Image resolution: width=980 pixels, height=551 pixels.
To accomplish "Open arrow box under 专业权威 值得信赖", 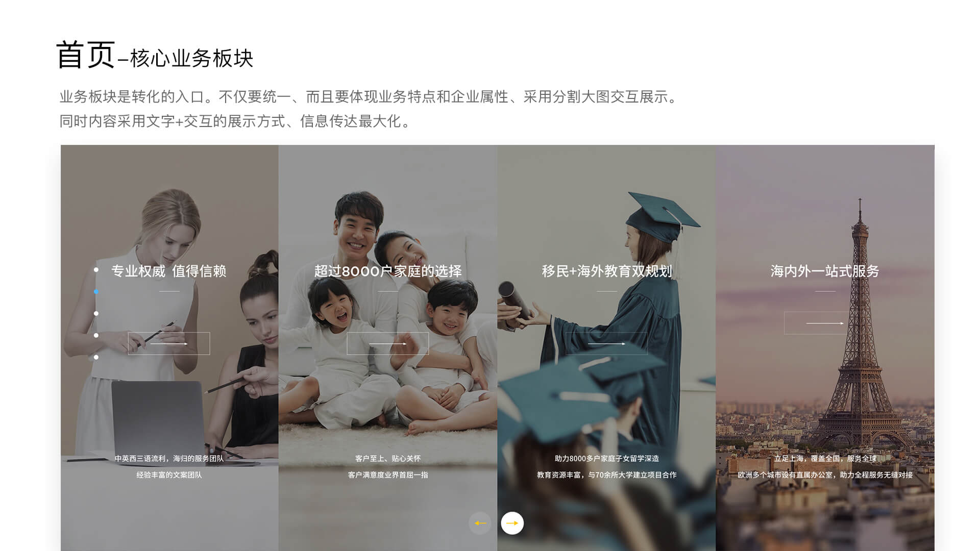I will click(x=169, y=343).
